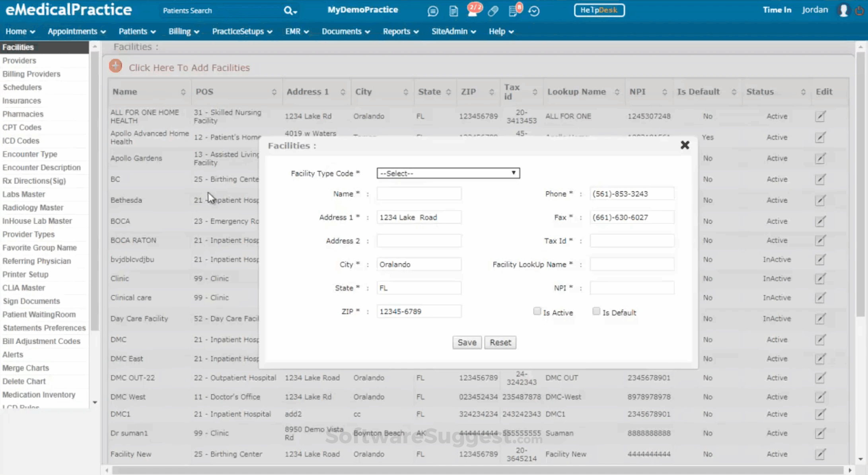
Task: Click the document icon beside the chat icon
Action: [453, 11]
